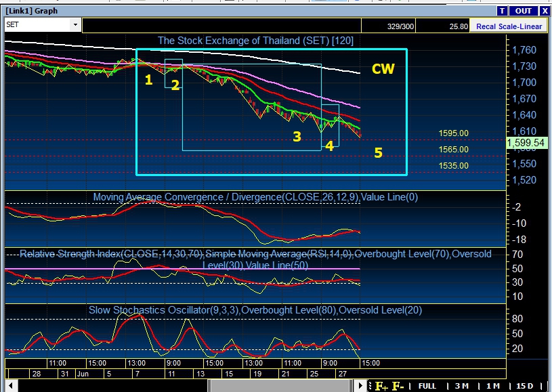Click the Jun month label on date axis
This screenshot has width=552, height=392.
tap(83, 374)
